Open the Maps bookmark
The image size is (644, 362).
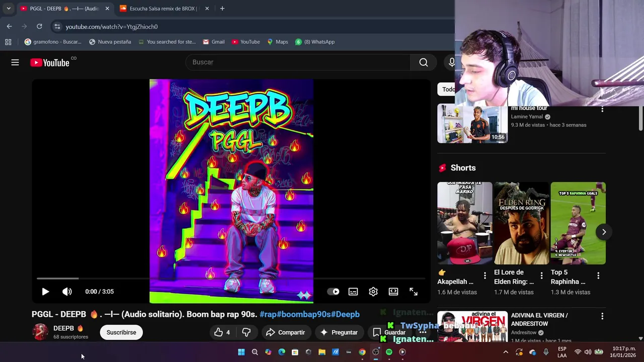(277, 42)
